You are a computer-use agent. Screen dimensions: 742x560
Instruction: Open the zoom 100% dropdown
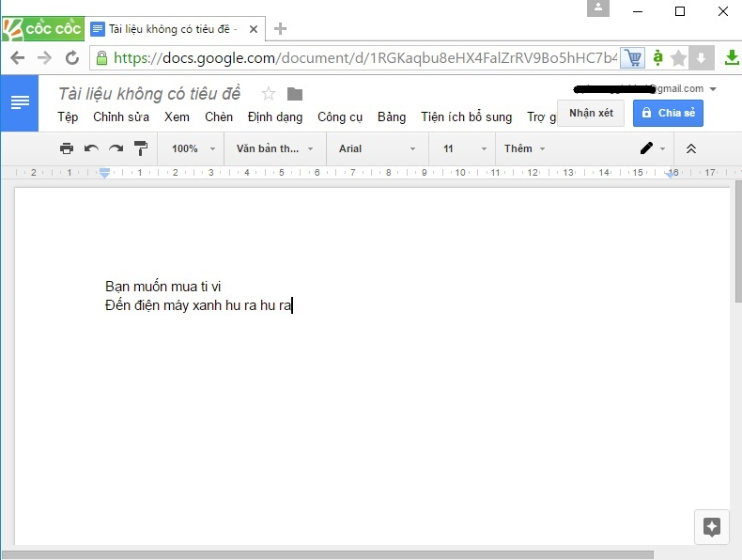pos(193,148)
